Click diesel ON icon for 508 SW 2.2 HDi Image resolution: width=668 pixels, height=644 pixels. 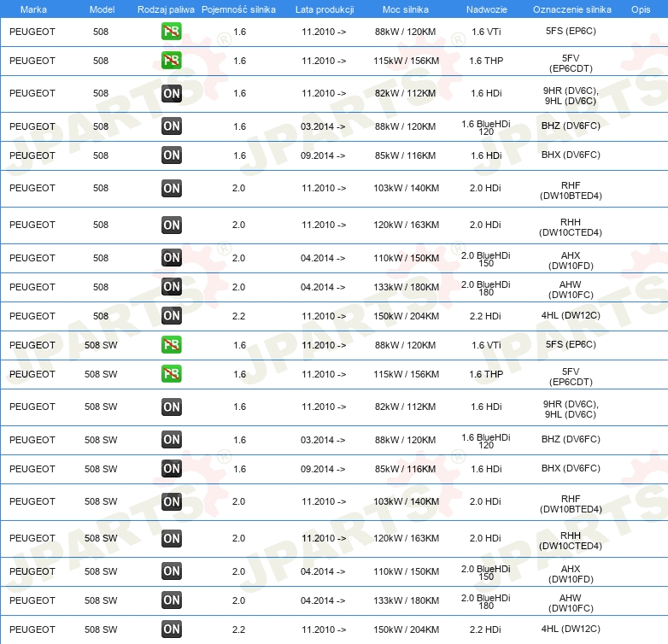click(171, 629)
